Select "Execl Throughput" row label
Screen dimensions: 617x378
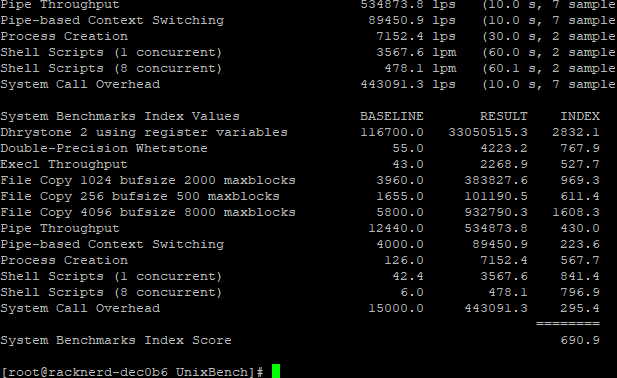click(64, 164)
